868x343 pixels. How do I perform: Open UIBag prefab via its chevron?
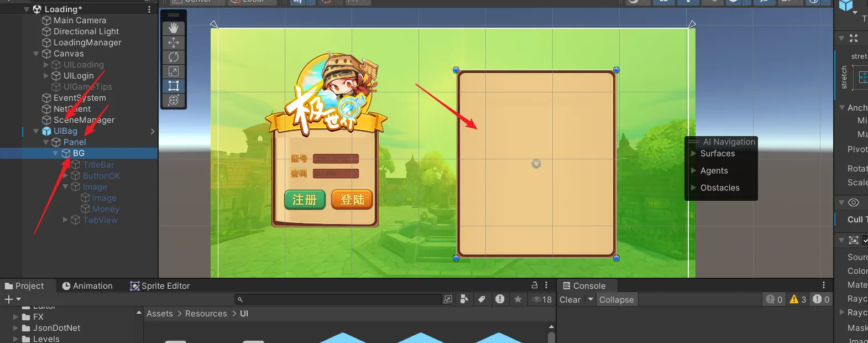coord(153,131)
